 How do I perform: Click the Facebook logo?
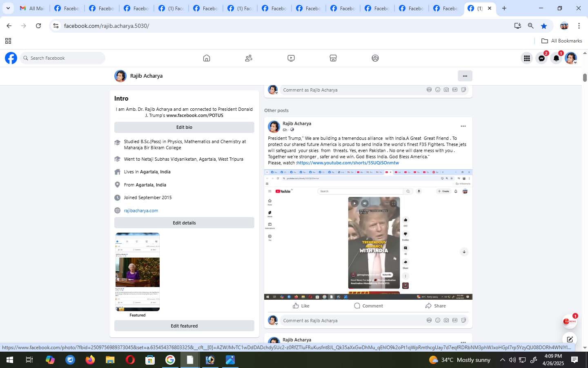[11, 58]
